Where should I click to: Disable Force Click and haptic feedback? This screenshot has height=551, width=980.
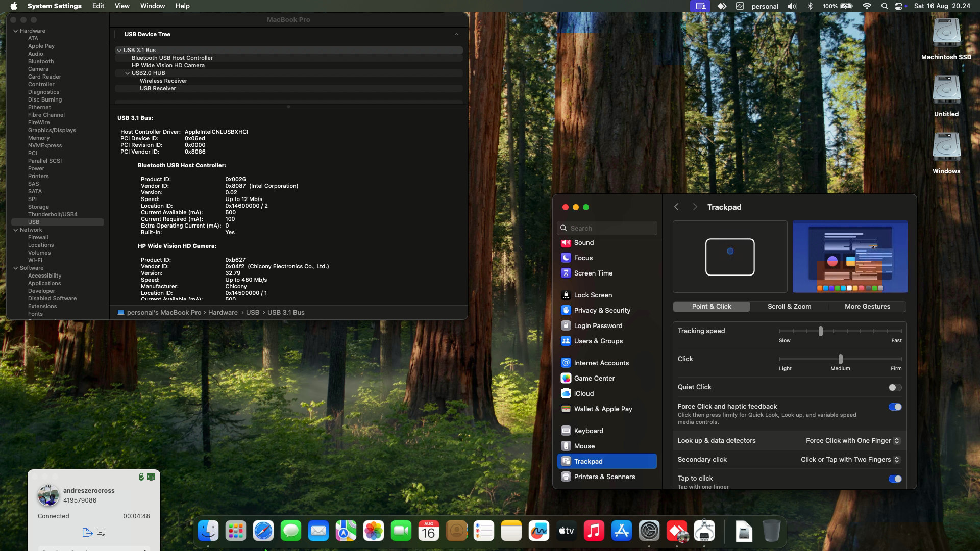(x=894, y=407)
